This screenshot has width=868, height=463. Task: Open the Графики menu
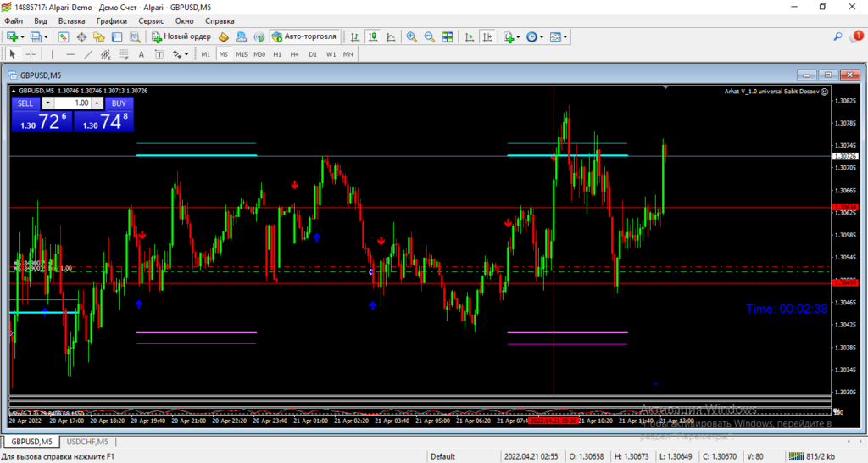pyautogui.click(x=111, y=21)
